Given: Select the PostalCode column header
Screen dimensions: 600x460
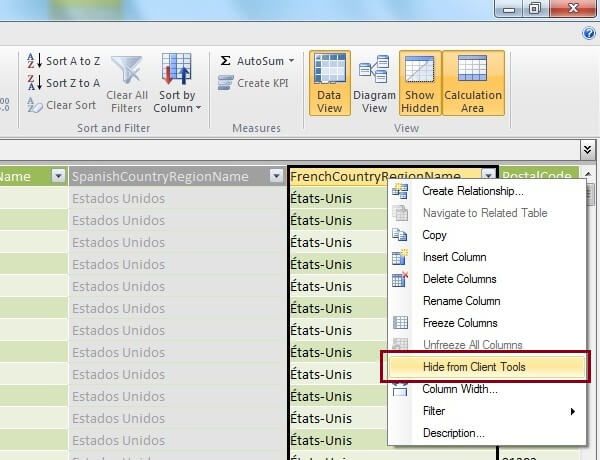Looking at the screenshot, I should [539, 173].
